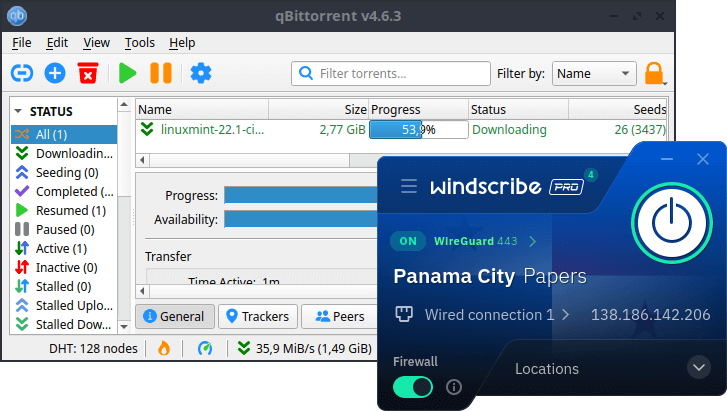The width and height of the screenshot is (727, 411).
Task: Open the Edit menu
Action: 57,43
